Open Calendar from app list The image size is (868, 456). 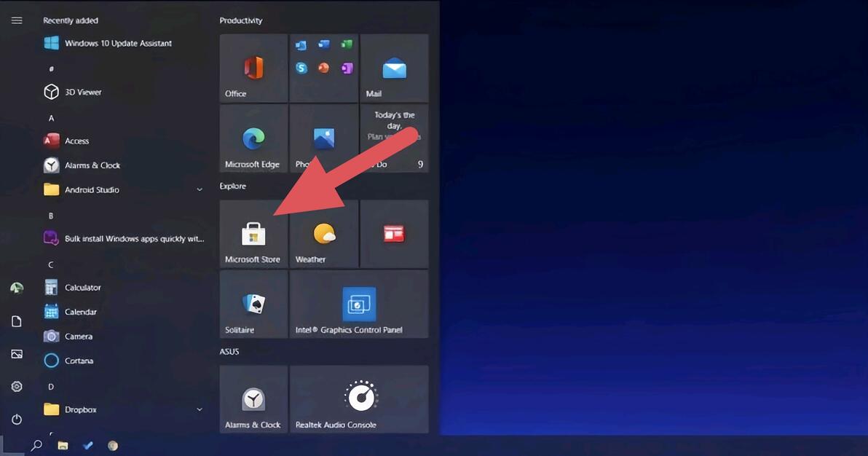[123, 311]
